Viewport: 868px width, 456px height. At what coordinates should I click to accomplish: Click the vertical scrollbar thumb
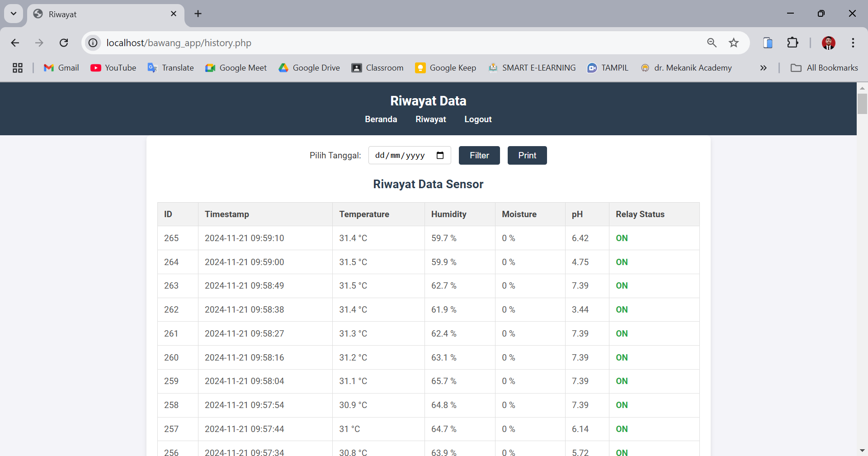862,104
